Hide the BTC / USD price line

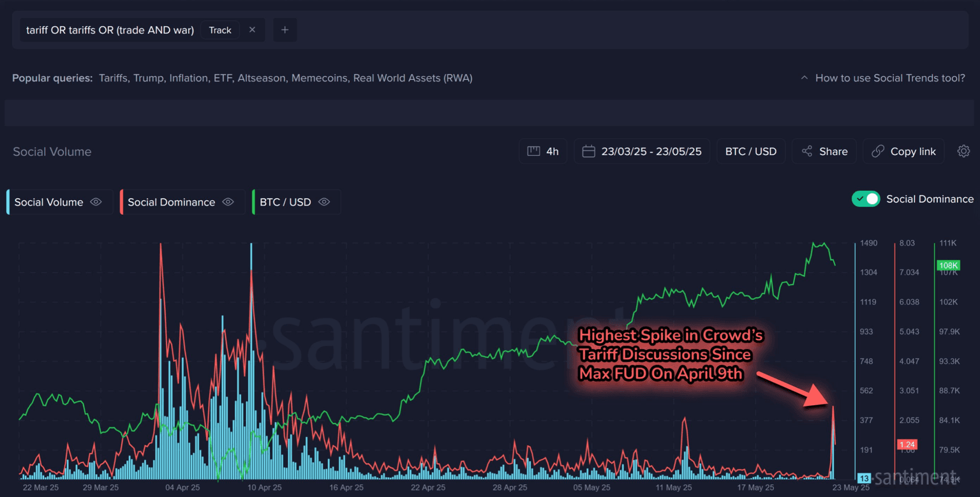pos(324,202)
